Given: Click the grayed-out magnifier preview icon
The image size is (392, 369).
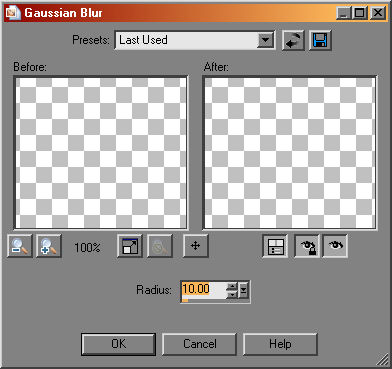Looking at the screenshot, I should coord(160,246).
